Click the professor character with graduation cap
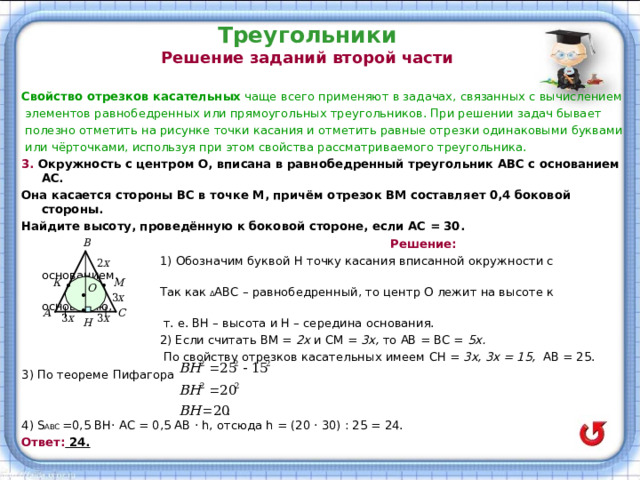The image size is (640, 480). click(572, 60)
